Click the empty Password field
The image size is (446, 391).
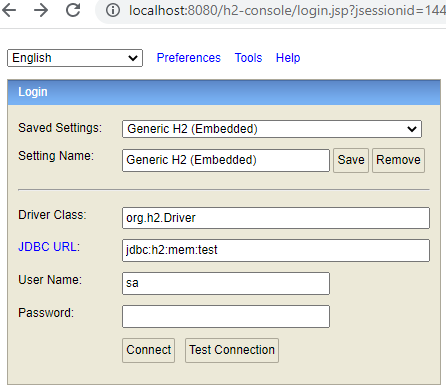tap(226, 316)
